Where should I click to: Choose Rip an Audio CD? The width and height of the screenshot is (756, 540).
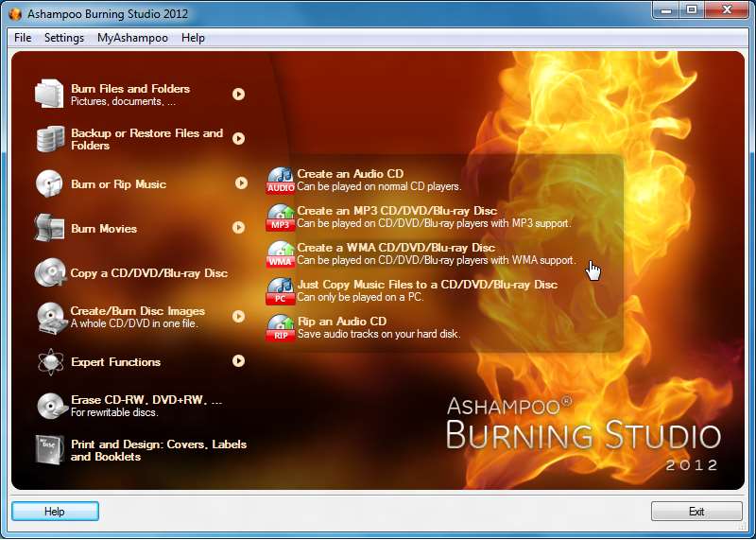coord(342,322)
